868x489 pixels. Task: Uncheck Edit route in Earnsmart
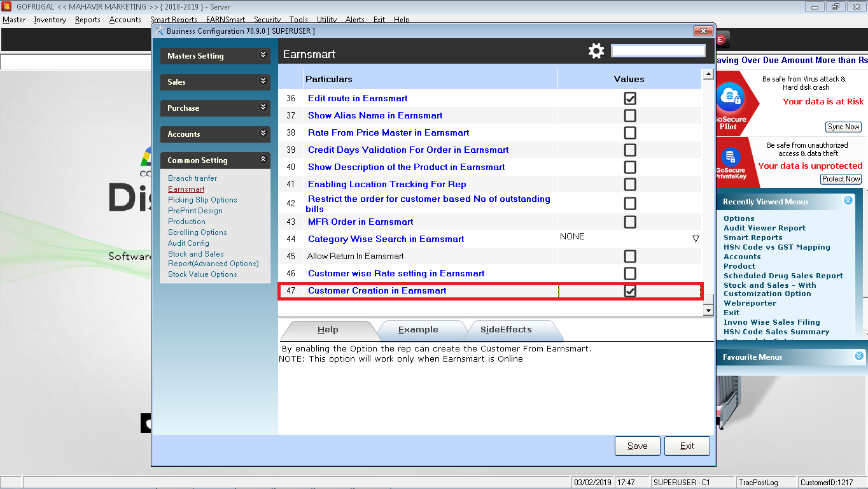[630, 99]
